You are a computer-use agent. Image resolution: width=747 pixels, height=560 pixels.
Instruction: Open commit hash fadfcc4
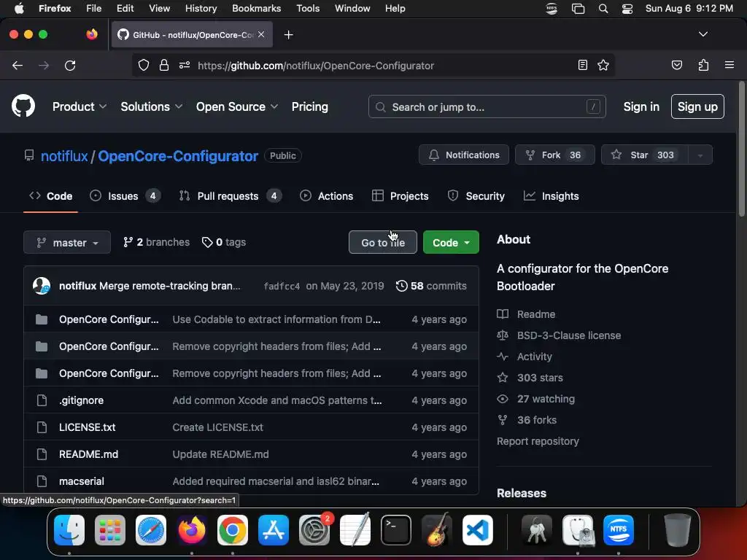pyautogui.click(x=282, y=286)
